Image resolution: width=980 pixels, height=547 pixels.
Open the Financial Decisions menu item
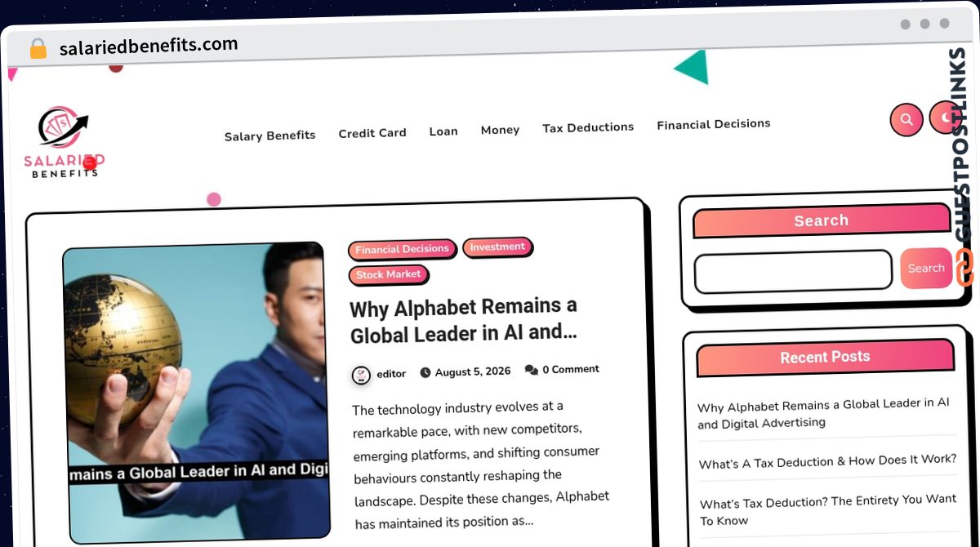(714, 124)
